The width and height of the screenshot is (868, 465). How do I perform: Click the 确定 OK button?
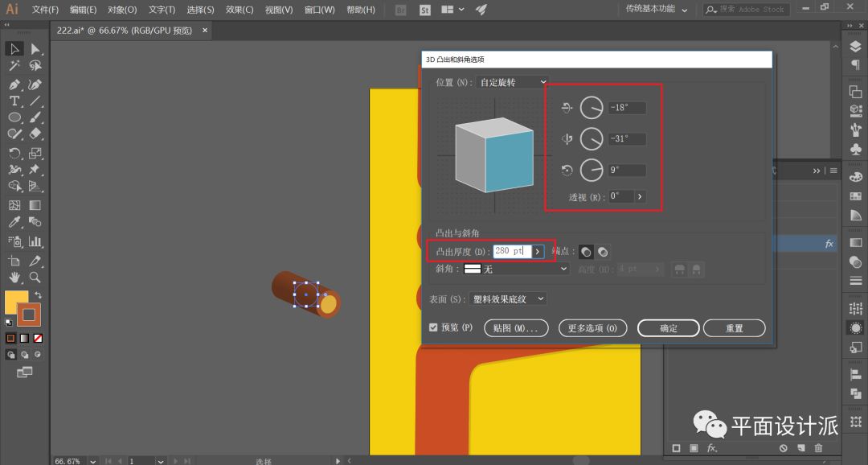(x=668, y=328)
